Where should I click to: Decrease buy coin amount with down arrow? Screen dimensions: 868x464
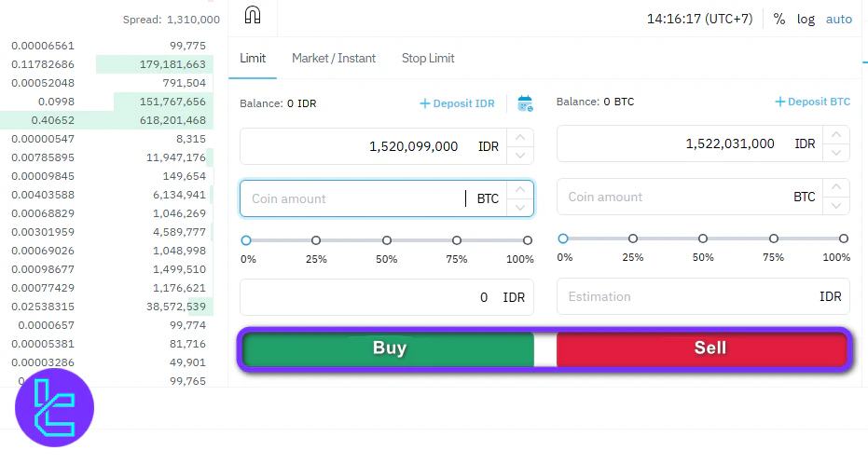tap(520, 208)
